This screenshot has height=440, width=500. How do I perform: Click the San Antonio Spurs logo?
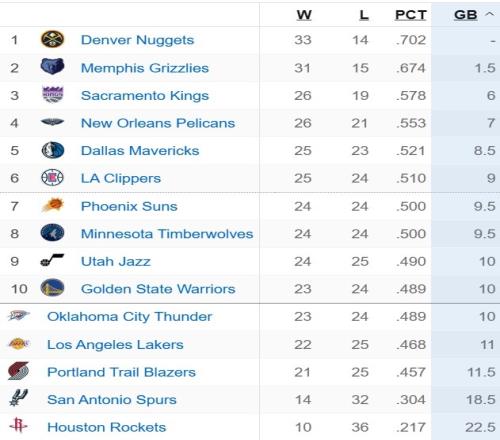pos(19,398)
